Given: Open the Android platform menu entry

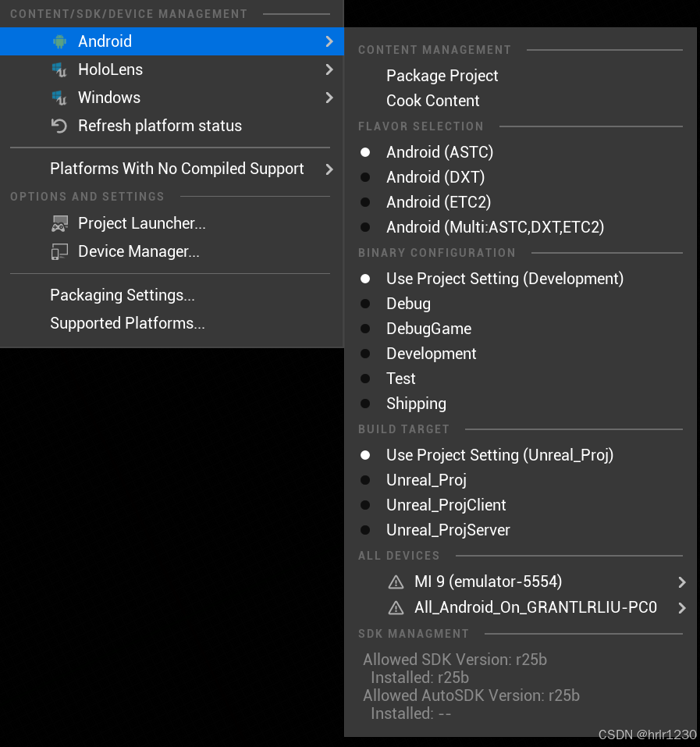Looking at the screenshot, I should [172, 41].
